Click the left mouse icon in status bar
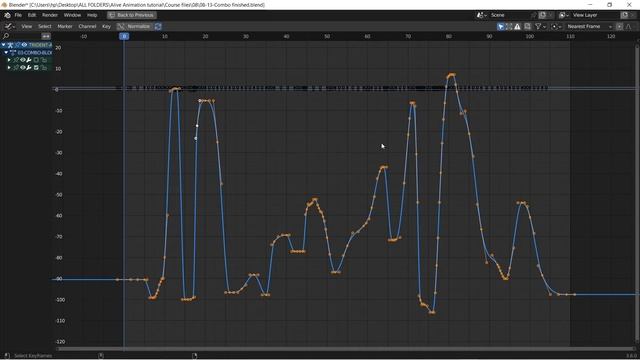 pos(7,356)
